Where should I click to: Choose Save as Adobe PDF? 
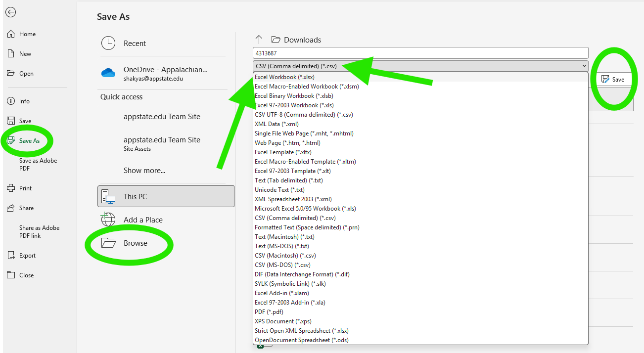38,165
